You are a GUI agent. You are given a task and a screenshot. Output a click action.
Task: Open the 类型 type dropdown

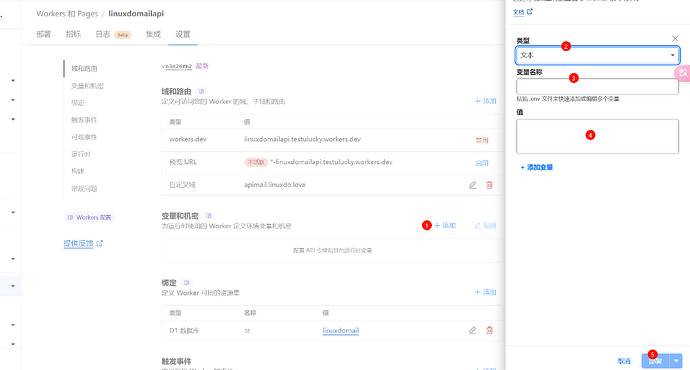[597, 55]
